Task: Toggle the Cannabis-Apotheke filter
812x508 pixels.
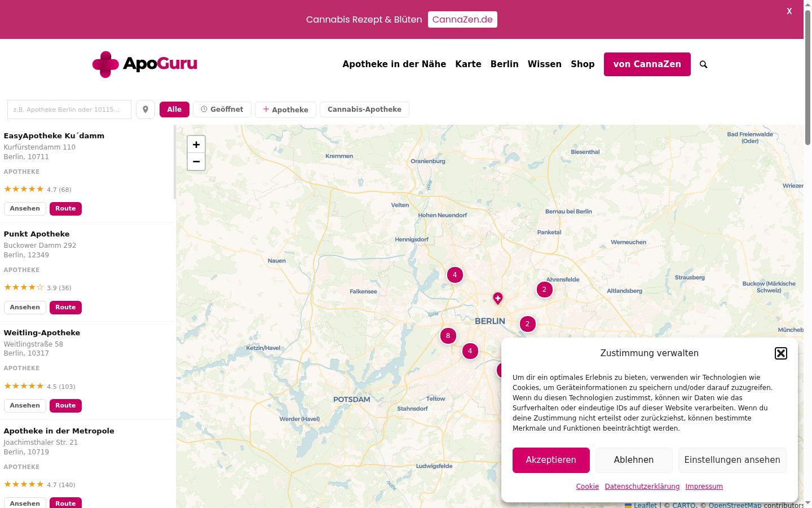Action: pos(364,110)
